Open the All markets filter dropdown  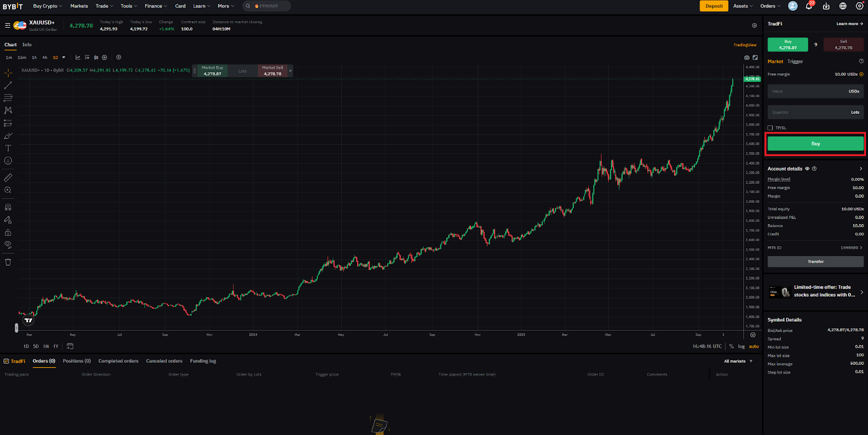click(738, 361)
